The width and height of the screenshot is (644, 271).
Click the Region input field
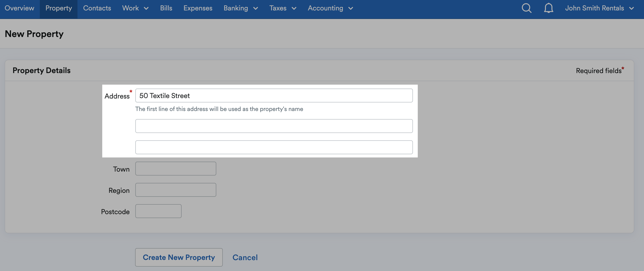[x=176, y=190]
